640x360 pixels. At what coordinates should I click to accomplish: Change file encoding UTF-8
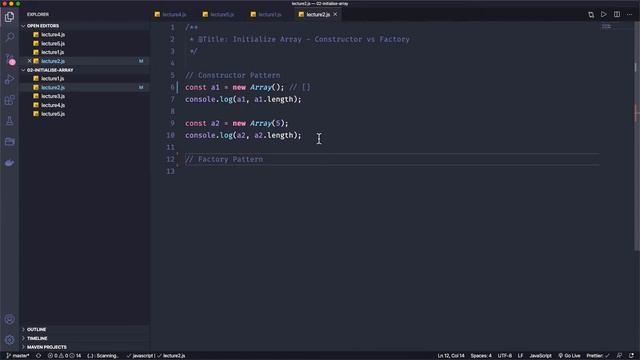pos(504,356)
